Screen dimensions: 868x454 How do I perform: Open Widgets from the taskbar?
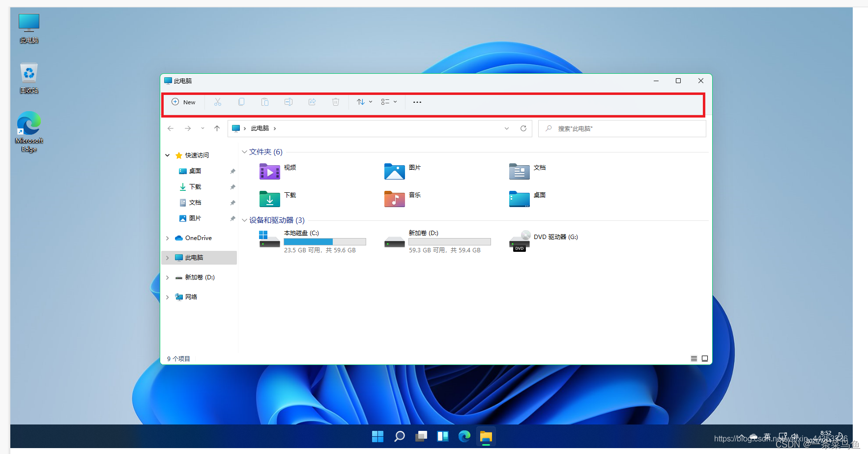point(443,436)
